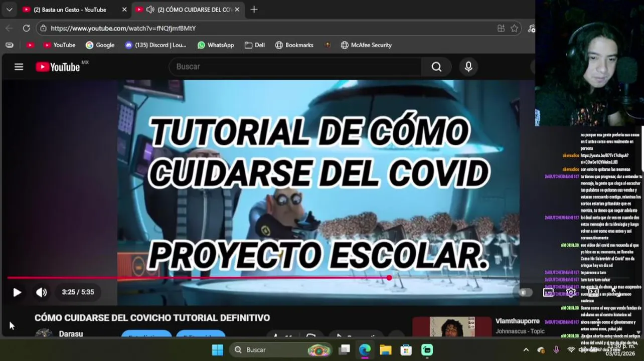Reload the current page
The image size is (644, 361).
pyautogui.click(x=27, y=28)
